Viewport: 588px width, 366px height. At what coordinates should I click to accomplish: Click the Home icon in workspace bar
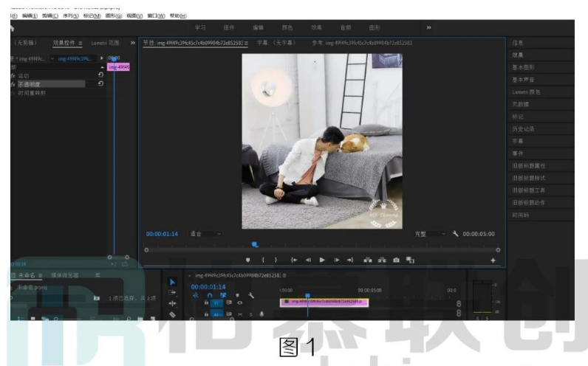click(x=12, y=28)
